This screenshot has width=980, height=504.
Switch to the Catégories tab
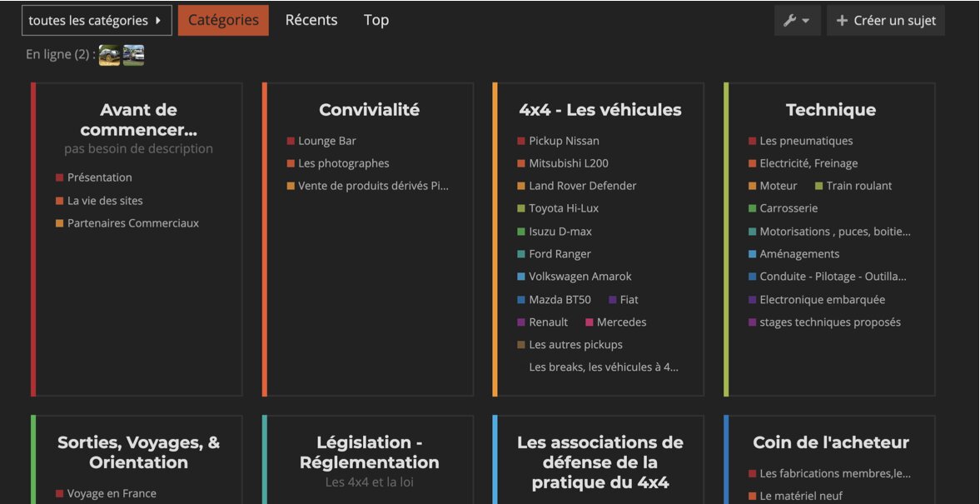click(x=223, y=20)
